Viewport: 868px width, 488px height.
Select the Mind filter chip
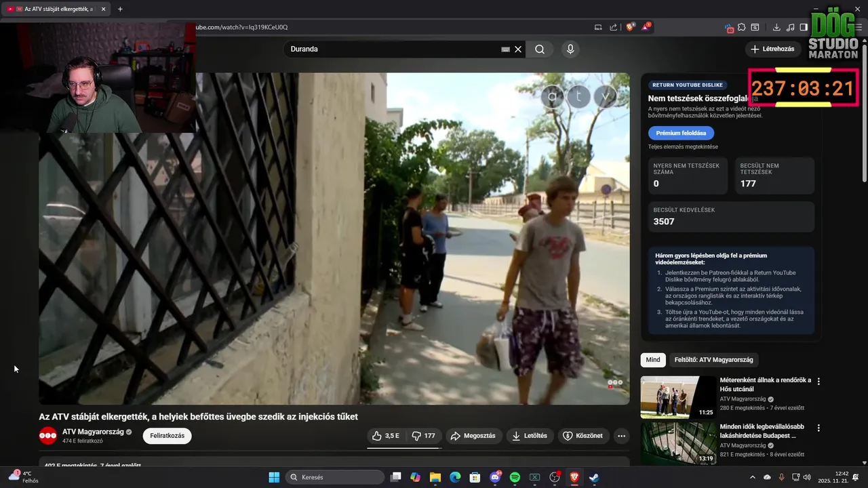coord(653,360)
